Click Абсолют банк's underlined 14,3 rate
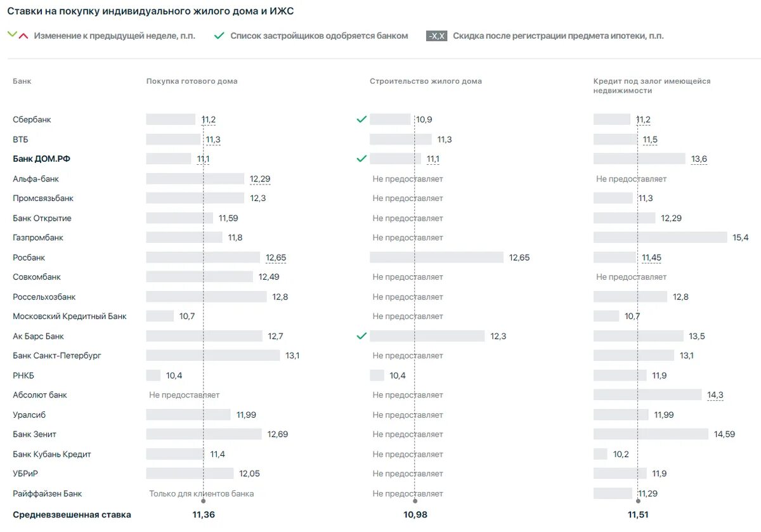This screenshot has height=532, width=761. (x=715, y=395)
